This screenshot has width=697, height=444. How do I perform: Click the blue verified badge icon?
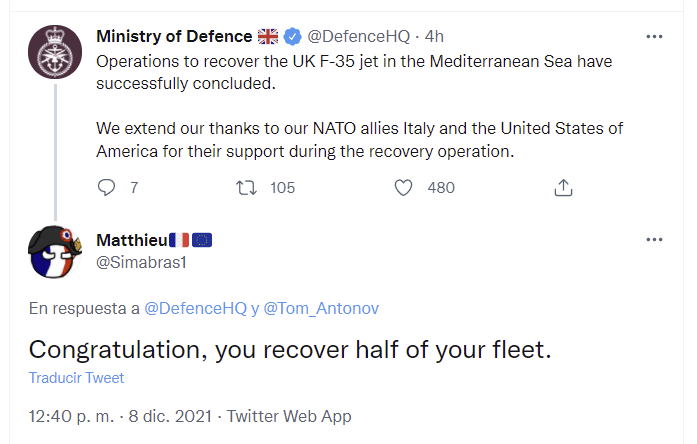point(292,36)
